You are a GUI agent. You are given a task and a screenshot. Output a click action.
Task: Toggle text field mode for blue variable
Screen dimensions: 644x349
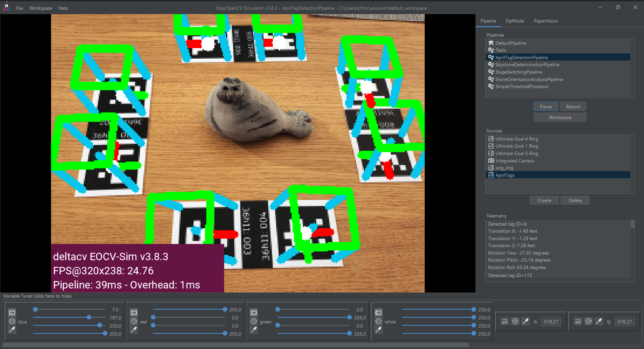coord(12,312)
